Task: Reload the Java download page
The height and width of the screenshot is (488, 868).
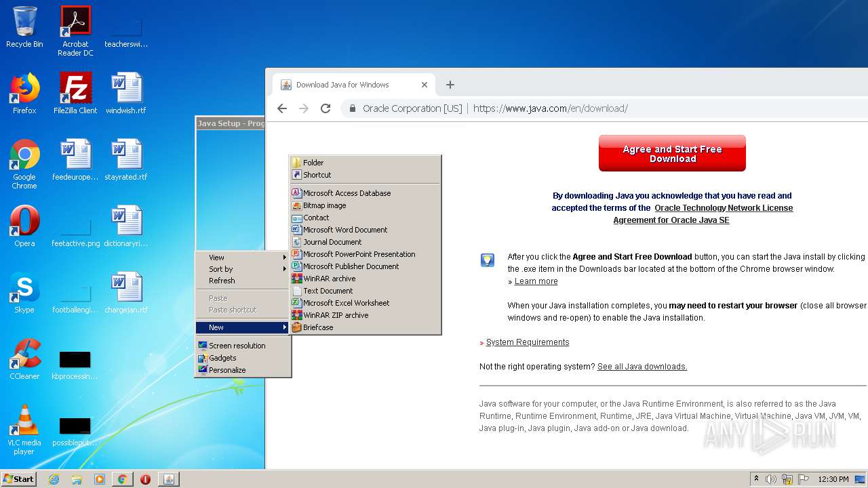Action: [325, 108]
